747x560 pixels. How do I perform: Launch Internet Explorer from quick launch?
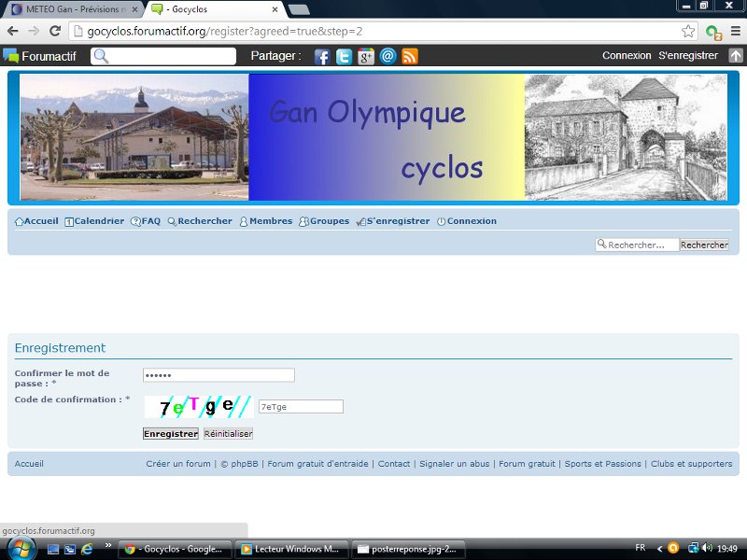click(87, 549)
